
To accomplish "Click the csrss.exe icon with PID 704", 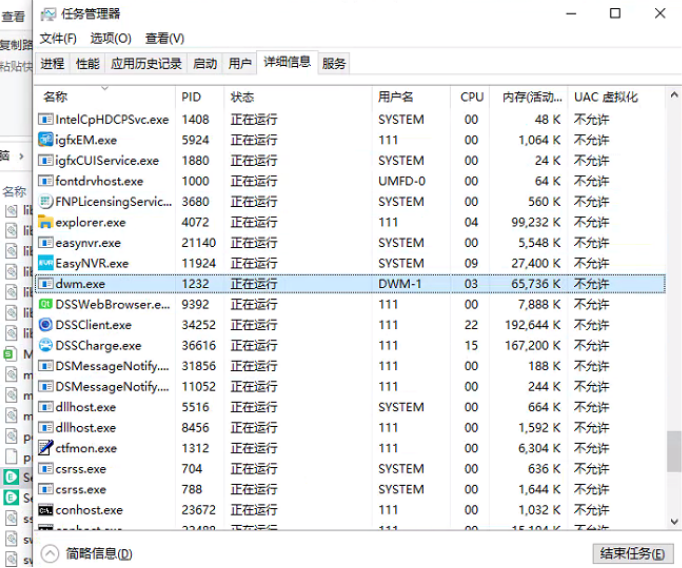I will point(46,468).
